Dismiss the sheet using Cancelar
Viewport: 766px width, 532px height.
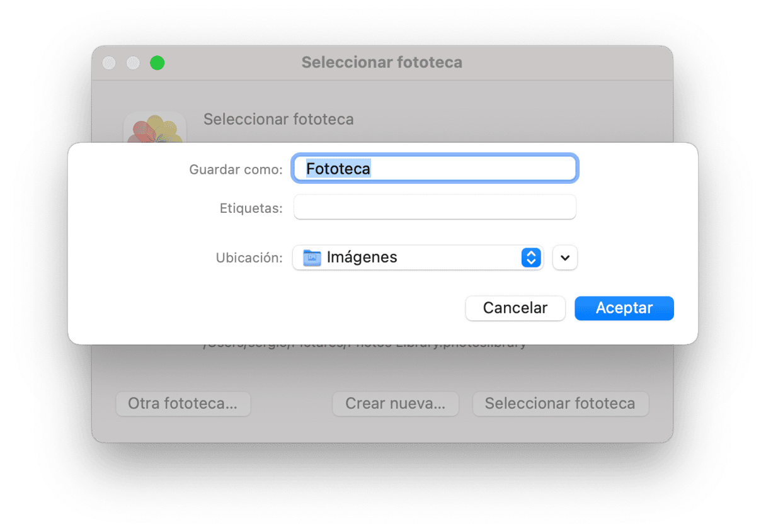[x=515, y=308]
